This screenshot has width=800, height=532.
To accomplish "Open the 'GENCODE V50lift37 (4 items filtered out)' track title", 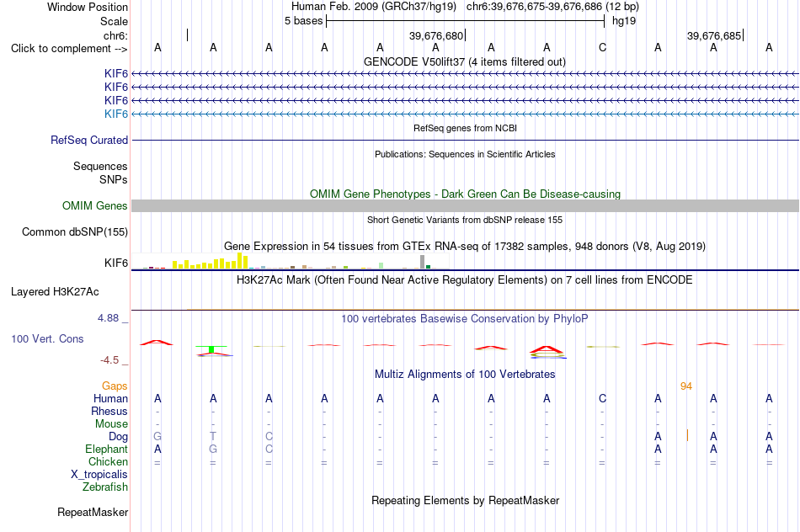I will [x=465, y=61].
